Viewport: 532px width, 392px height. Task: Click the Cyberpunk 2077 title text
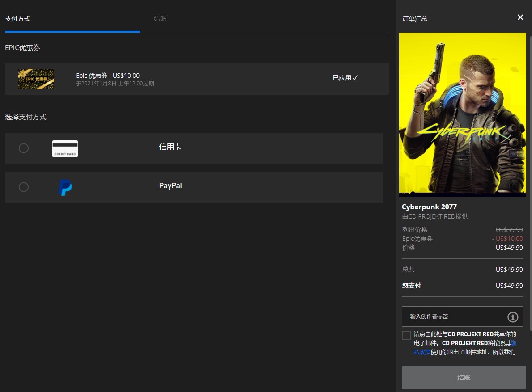click(x=429, y=207)
